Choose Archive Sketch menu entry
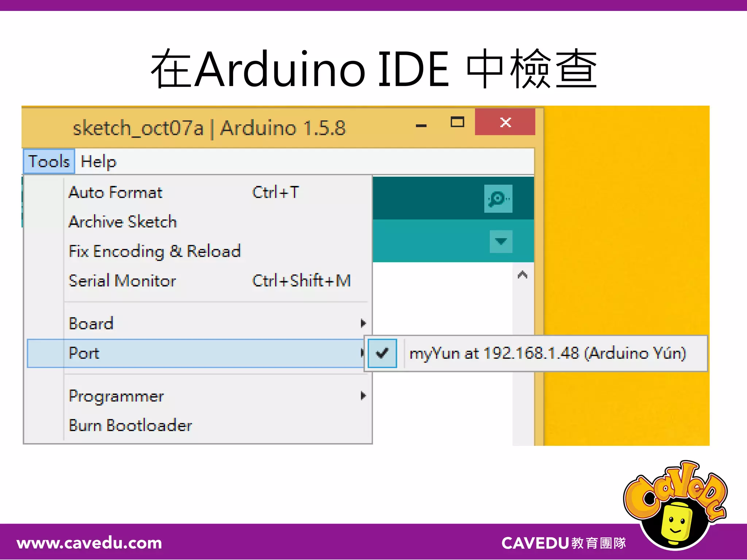Image resolution: width=747 pixels, height=560 pixels. click(x=199, y=222)
